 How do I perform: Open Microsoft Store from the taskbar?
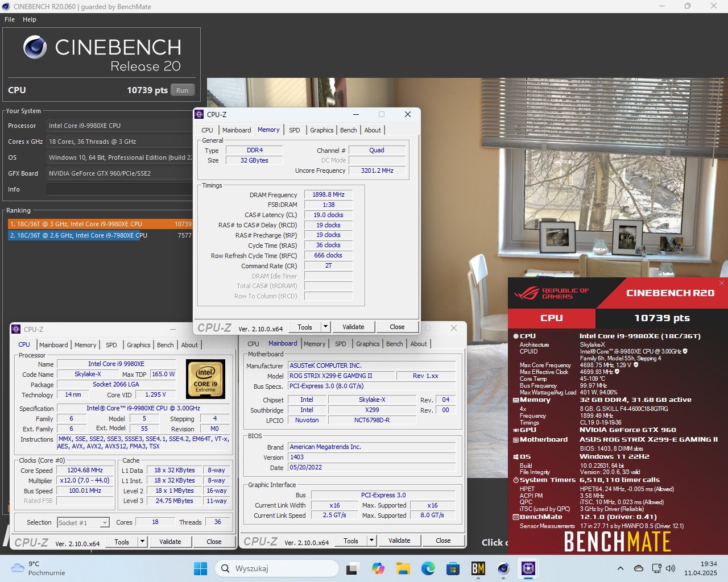pos(453,568)
